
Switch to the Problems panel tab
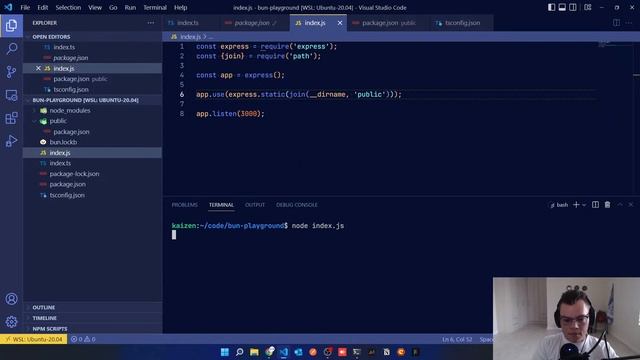[x=184, y=205]
